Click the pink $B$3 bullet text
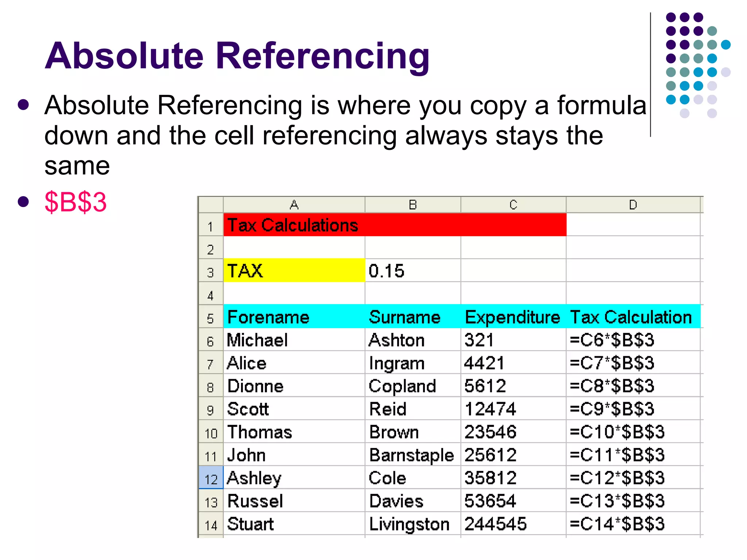The image size is (747, 560). click(76, 202)
